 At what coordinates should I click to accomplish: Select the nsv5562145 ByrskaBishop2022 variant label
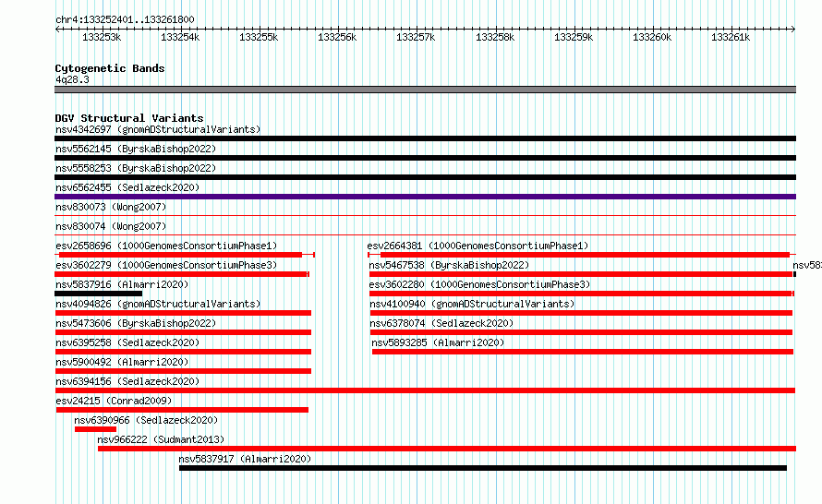click(x=136, y=149)
